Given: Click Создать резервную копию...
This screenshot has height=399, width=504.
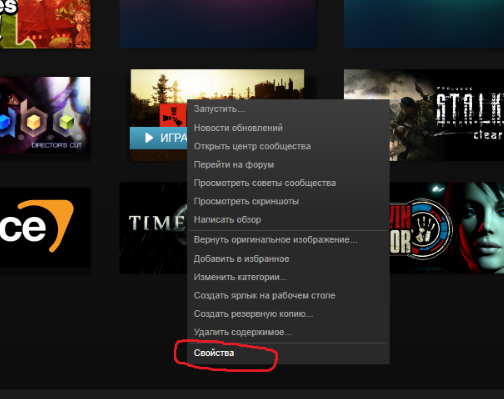Looking at the screenshot, I should click(x=289, y=314).
